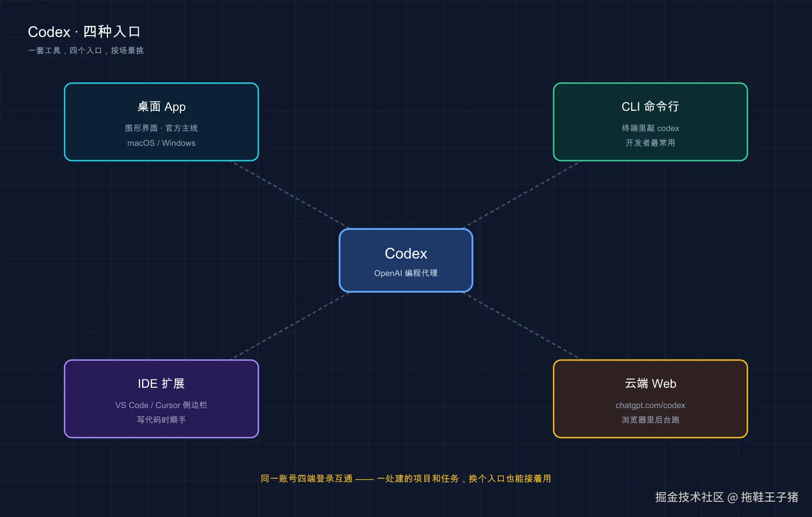Click the central "Codex" node heading

point(406,253)
